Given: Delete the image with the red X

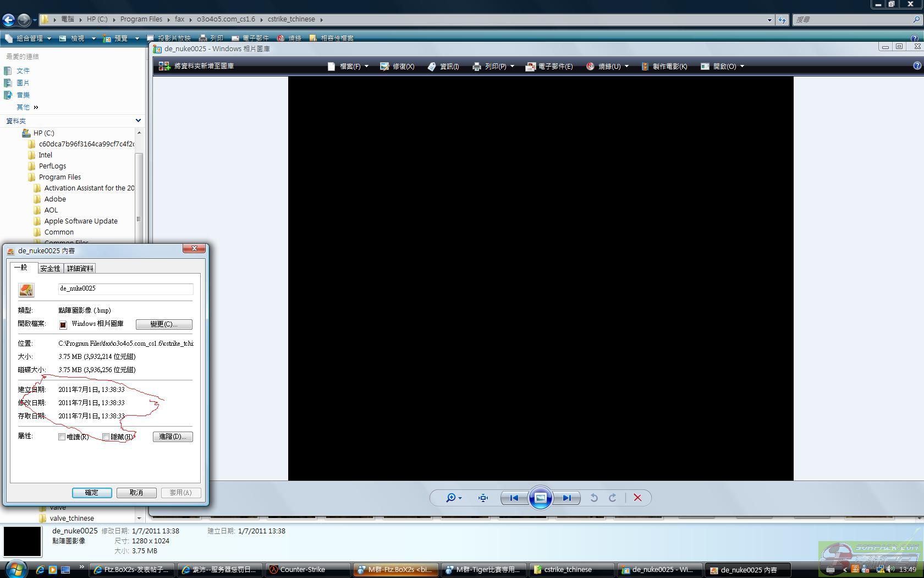Looking at the screenshot, I should pos(637,498).
